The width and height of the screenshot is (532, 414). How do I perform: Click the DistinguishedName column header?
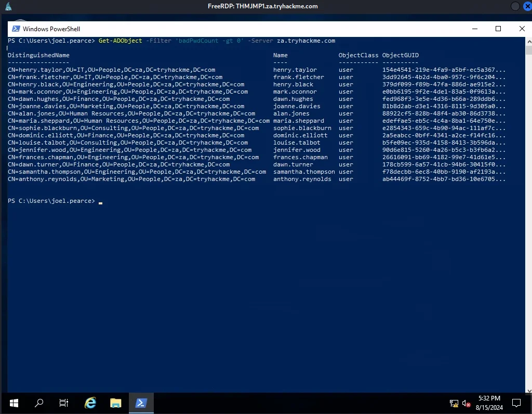point(38,55)
